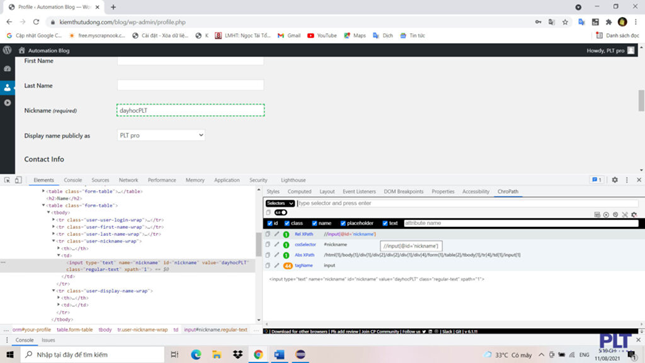Click the orange 44 match count badge

[x=288, y=266]
